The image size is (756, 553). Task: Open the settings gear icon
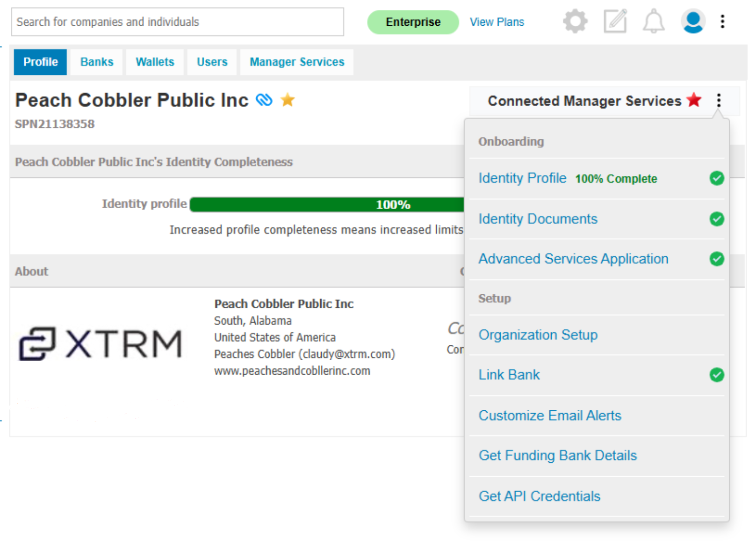pyautogui.click(x=575, y=22)
